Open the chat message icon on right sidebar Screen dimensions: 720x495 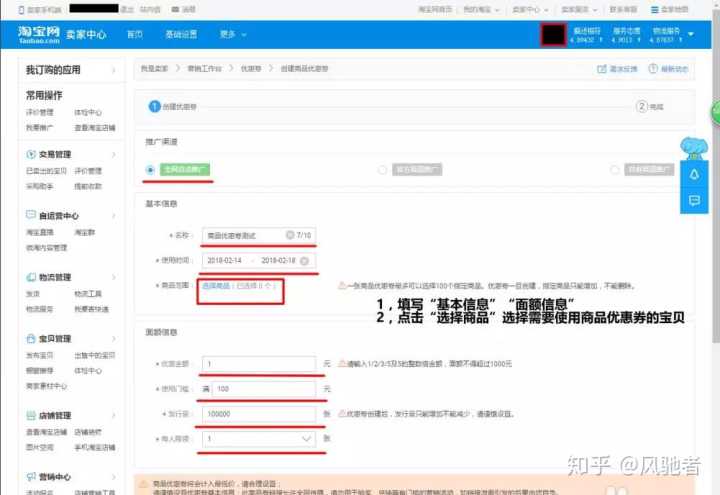coord(694,200)
